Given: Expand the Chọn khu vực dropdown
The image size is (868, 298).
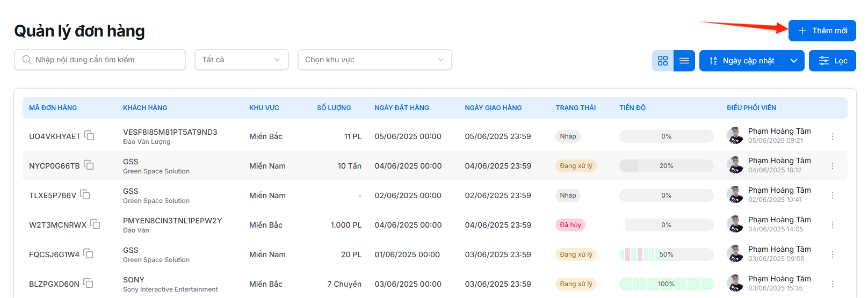Looking at the screenshot, I should (374, 60).
